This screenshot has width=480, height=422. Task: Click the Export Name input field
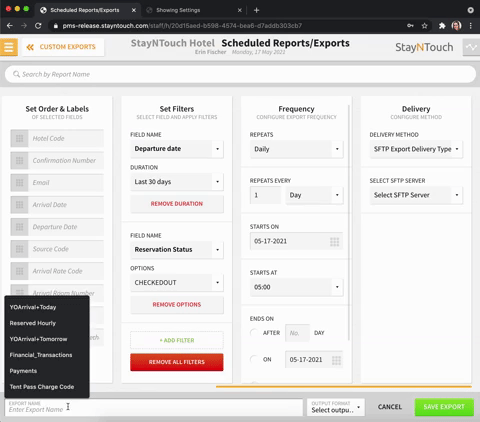coord(154,407)
